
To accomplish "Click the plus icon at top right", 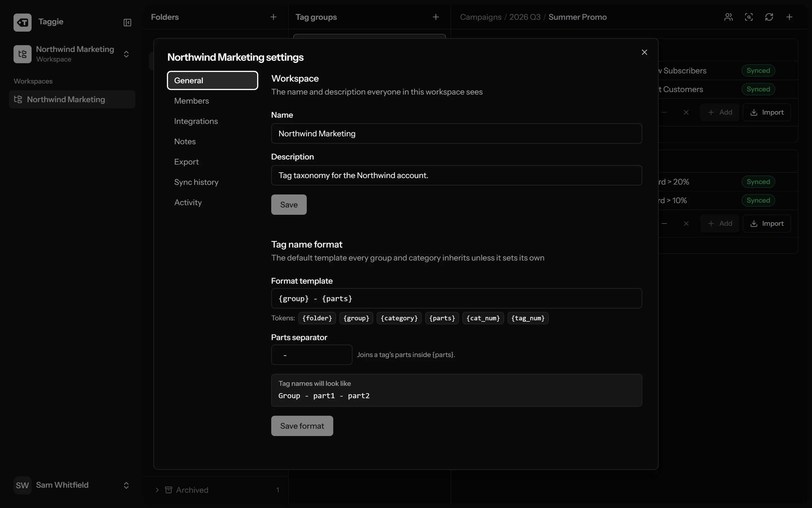I will (x=789, y=17).
